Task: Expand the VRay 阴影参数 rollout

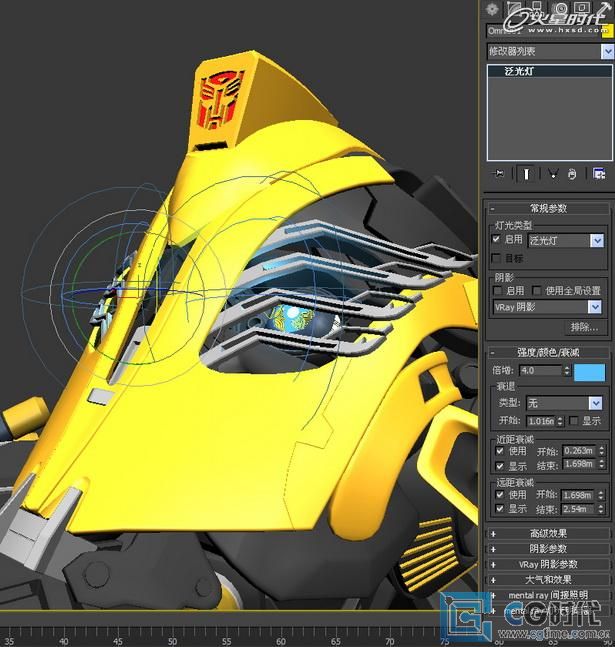Action: coord(548,564)
